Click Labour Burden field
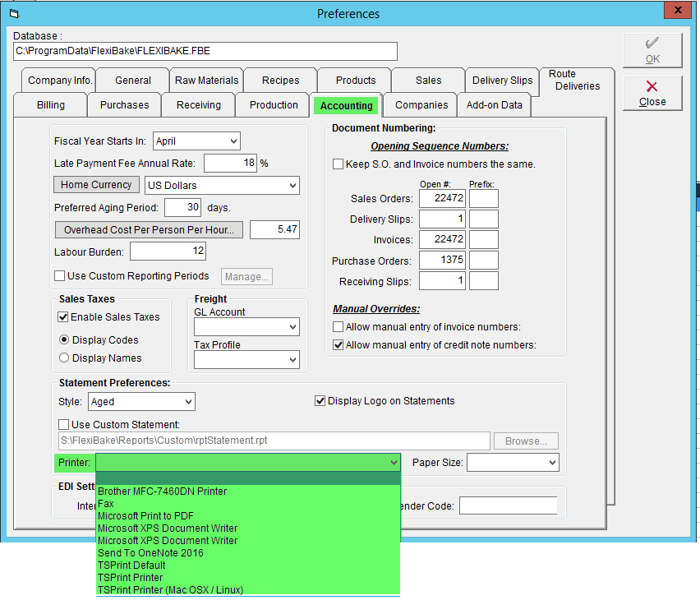 tap(168, 251)
